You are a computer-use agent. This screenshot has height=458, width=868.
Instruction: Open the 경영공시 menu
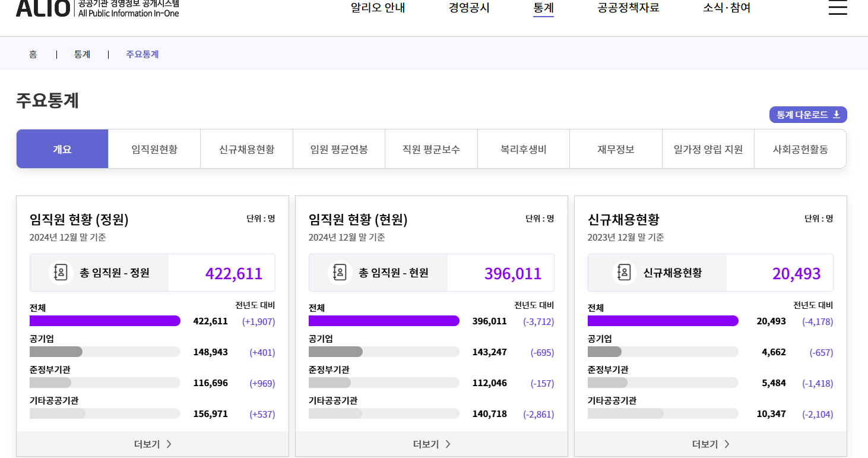(x=469, y=8)
